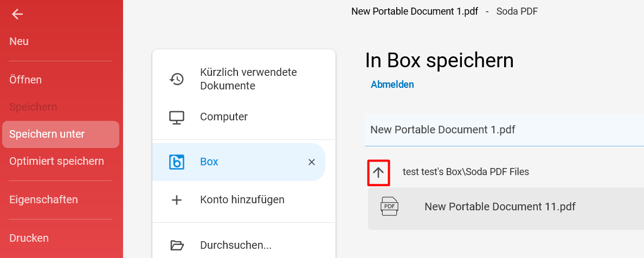The image size is (644, 258).
Task: Open the Drucken option
Action: 29,238
